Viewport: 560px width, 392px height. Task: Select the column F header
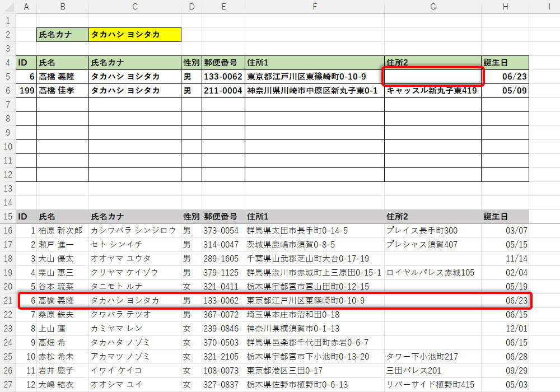click(x=315, y=6)
